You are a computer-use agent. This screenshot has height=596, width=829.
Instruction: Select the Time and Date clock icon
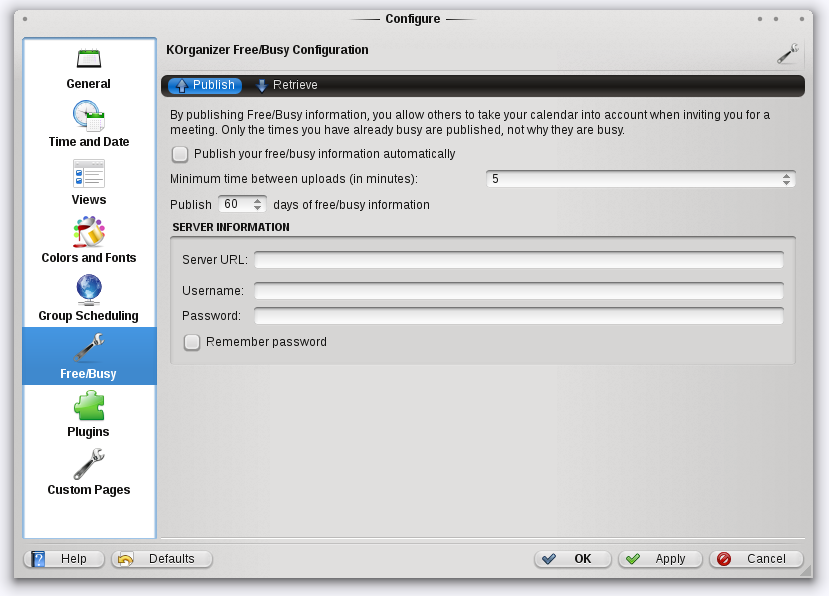88,115
